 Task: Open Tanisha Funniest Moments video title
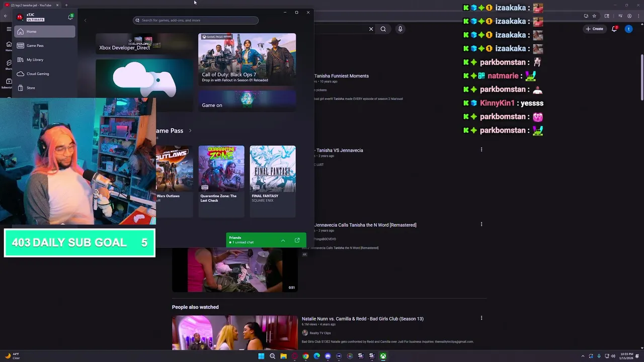[x=342, y=76]
